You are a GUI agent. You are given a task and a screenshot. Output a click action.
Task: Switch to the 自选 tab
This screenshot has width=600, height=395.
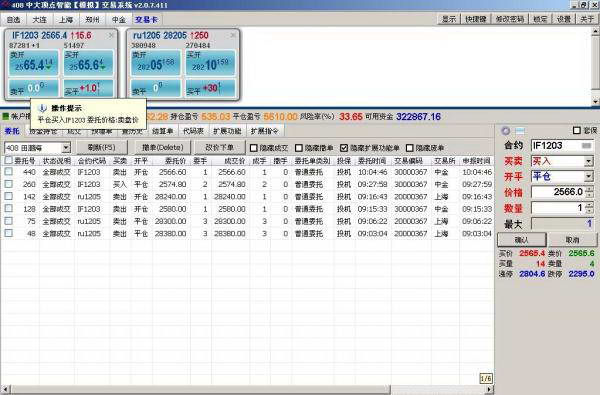point(14,19)
